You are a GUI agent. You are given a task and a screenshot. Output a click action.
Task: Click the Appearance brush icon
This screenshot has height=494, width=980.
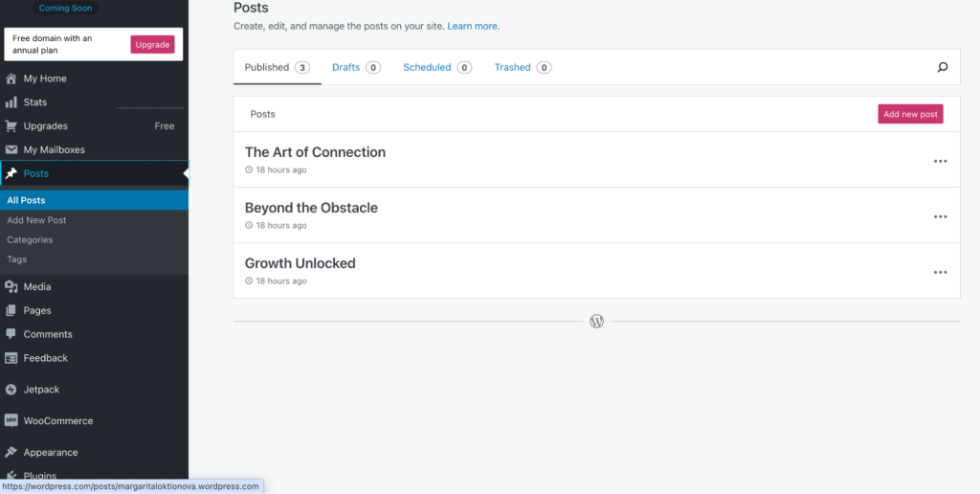pos(11,453)
